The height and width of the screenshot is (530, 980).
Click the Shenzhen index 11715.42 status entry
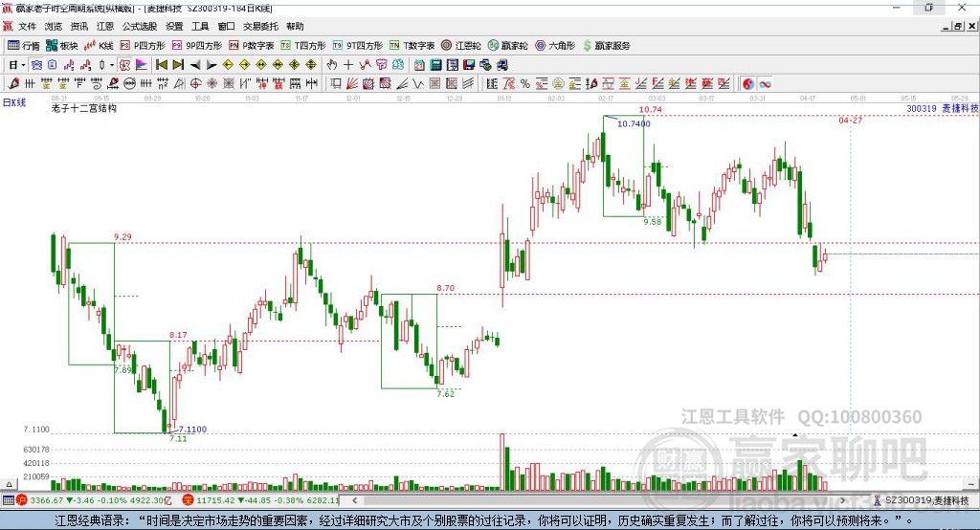click(x=260, y=500)
